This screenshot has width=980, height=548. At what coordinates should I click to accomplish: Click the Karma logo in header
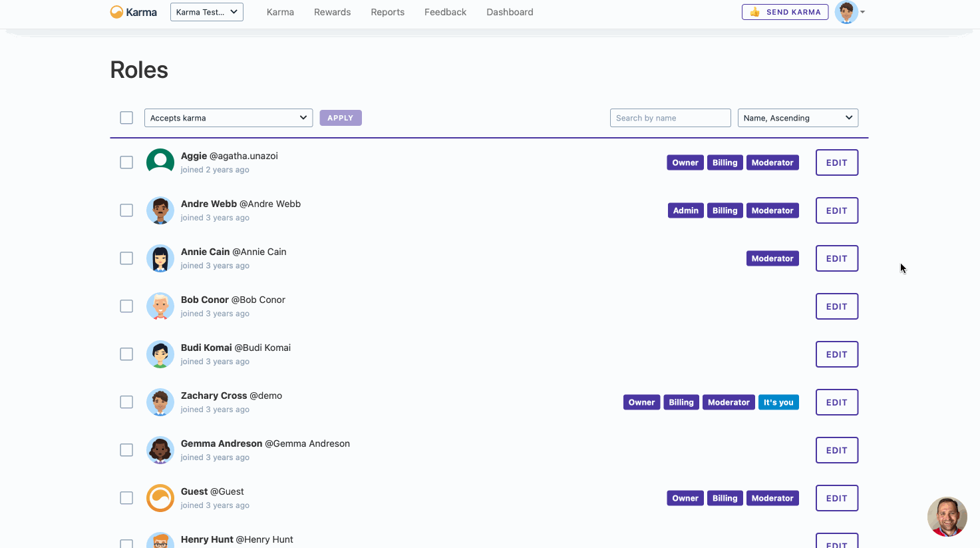tap(134, 12)
